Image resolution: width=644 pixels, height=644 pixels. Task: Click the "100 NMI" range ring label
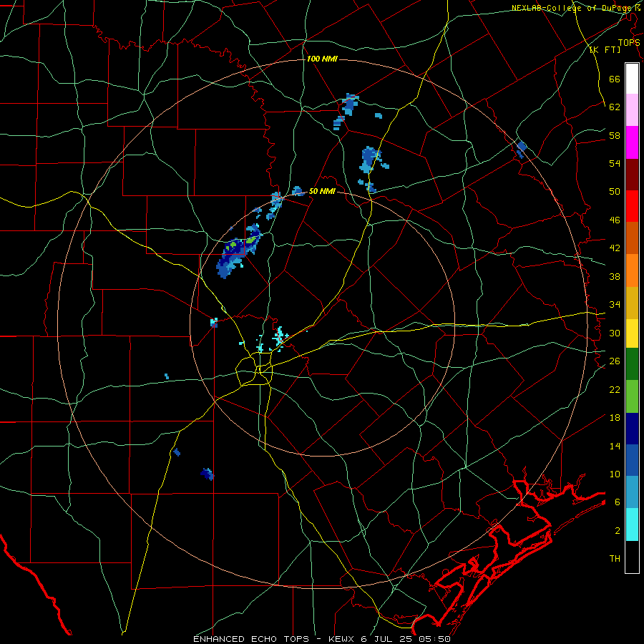click(x=322, y=59)
